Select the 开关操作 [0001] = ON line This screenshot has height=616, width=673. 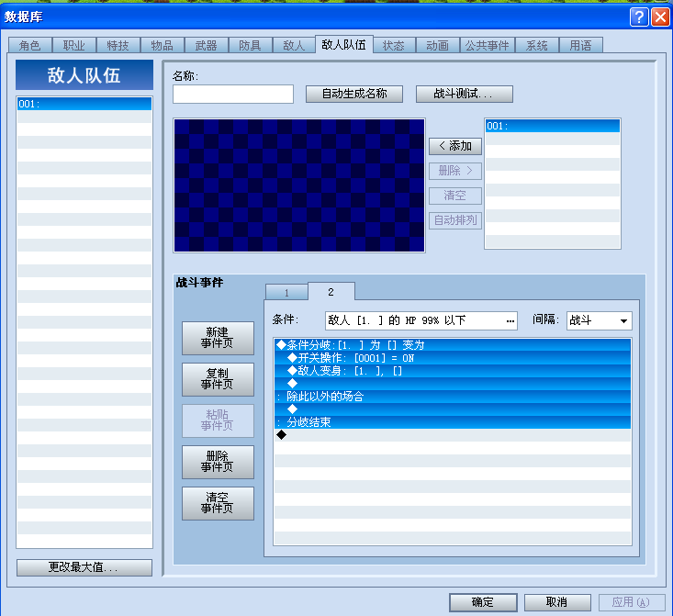click(x=453, y=358)
